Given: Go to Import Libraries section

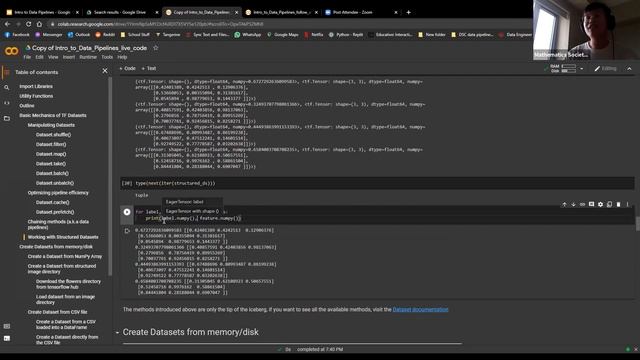Looking at the screenshot, I should pyautogui.click(x=36, y=87).
